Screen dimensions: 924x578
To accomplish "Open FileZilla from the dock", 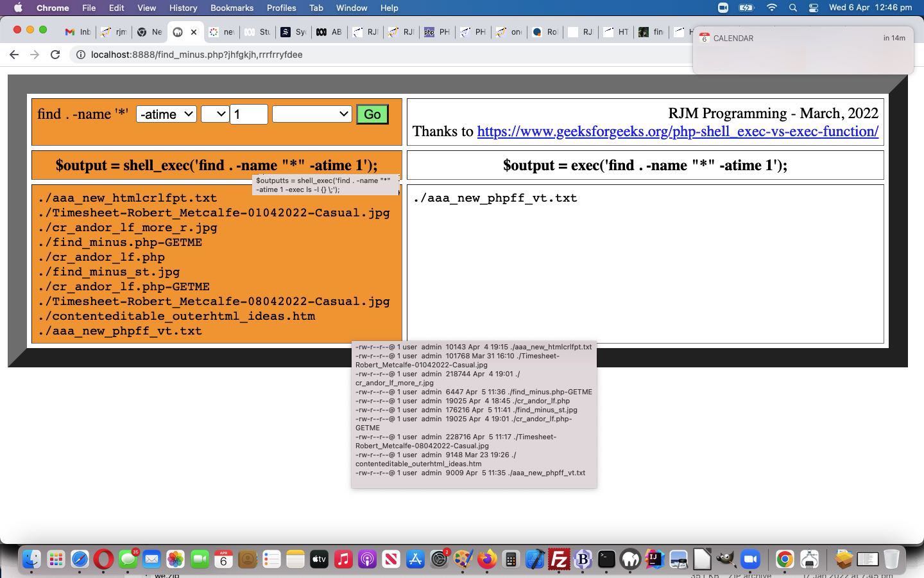I will (x=559, y=559).
